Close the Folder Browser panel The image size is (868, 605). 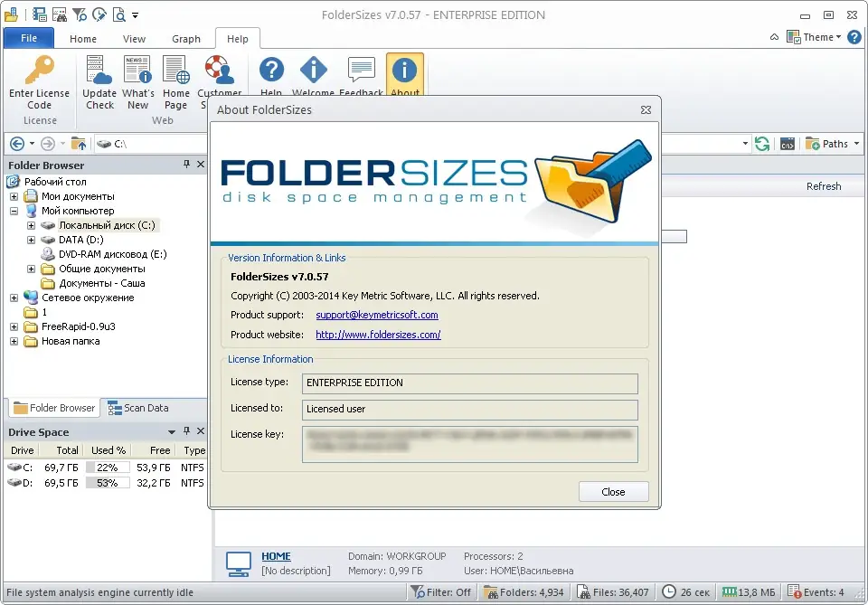(201, 164)
